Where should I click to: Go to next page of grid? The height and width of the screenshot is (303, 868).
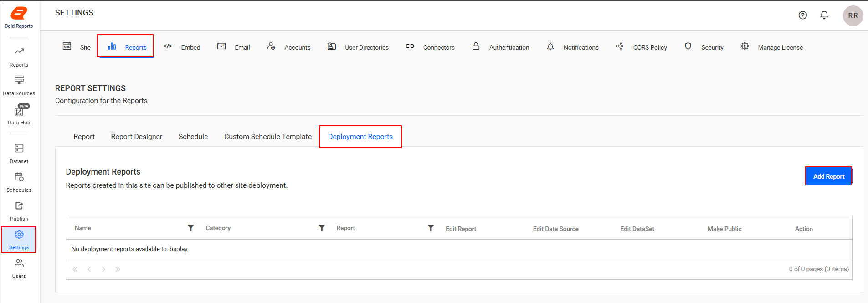103,269
